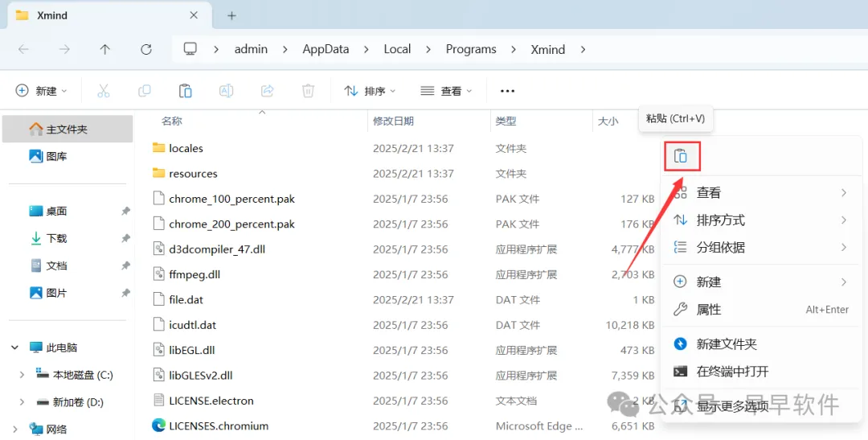868x440 pixels.
Task: Expand the 网络 tree node
Action: click(x=15, y=429)
